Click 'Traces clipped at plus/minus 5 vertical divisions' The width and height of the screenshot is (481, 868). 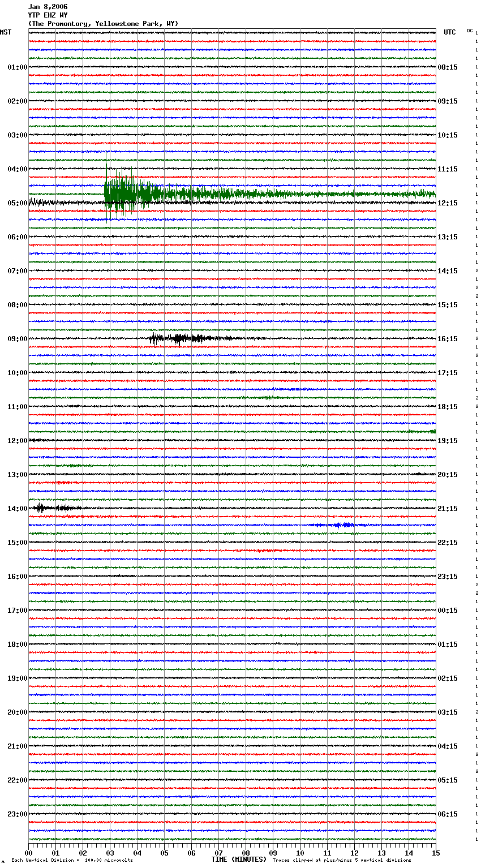tap(342, 860)
